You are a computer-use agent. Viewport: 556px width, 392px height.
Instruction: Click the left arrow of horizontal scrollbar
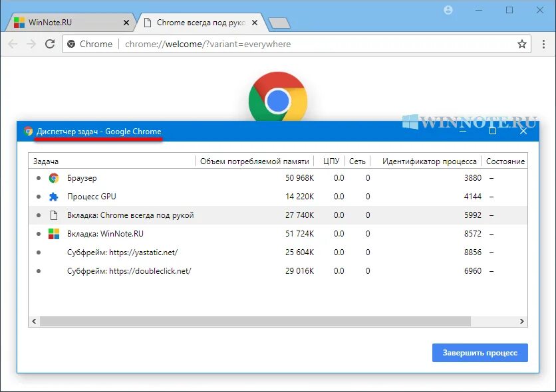pyautogui.click(x=34, y=321)
